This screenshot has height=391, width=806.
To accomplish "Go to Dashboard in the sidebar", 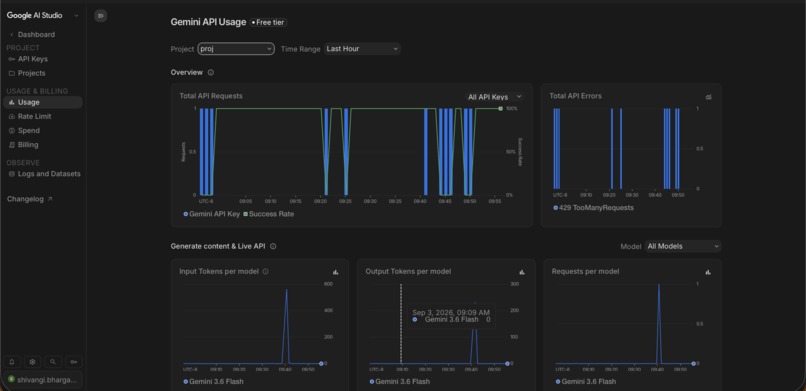I will [36, 34].
